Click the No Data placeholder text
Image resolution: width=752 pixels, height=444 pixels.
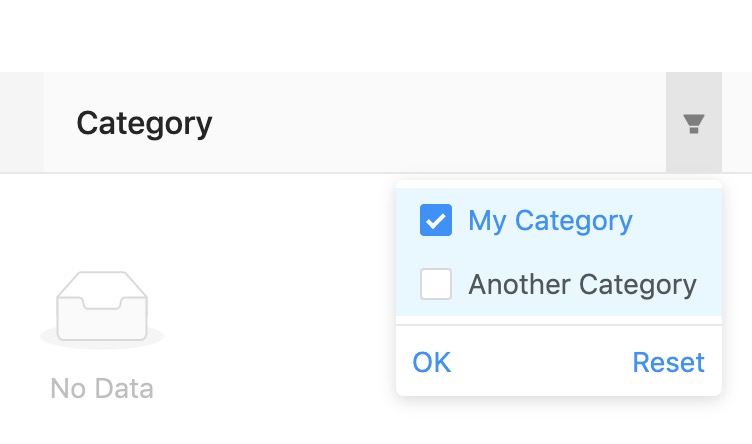pos(102,388)
